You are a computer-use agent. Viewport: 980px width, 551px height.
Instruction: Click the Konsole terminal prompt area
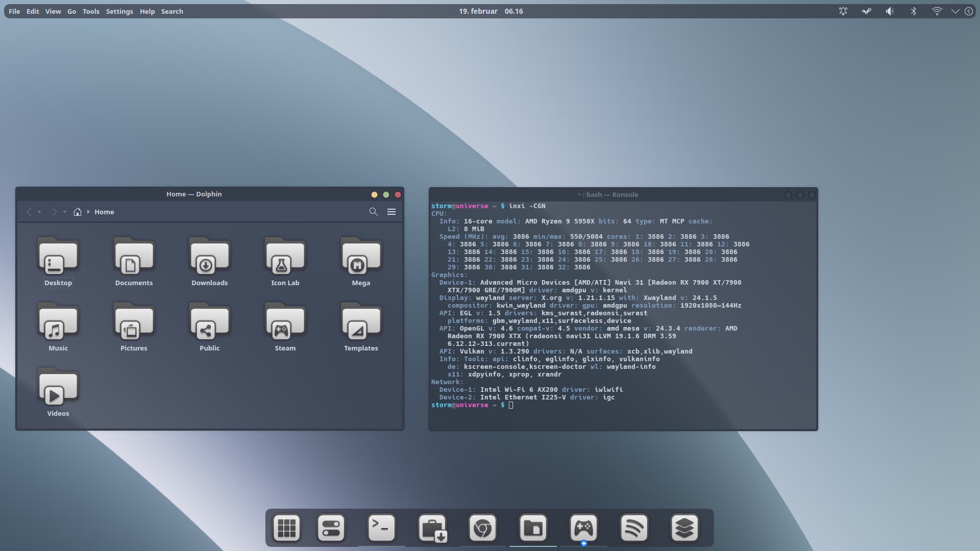[x=511, y=405]
